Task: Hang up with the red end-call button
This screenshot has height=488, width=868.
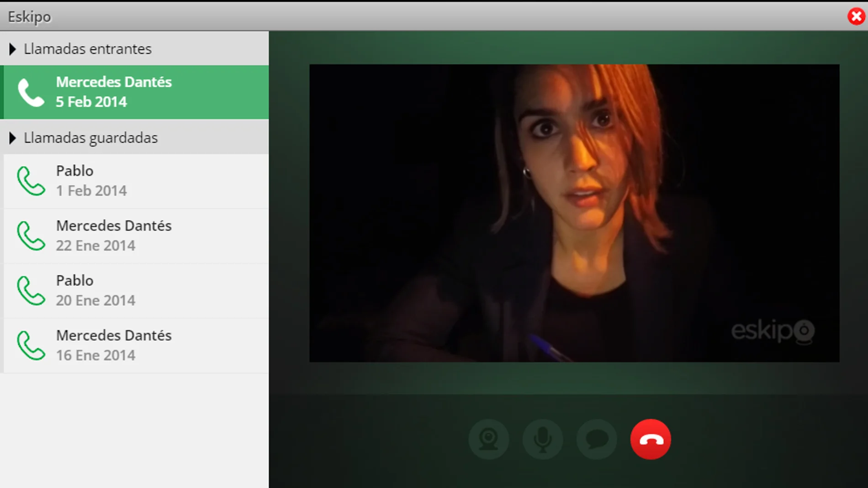Action: tap(651, 439)
